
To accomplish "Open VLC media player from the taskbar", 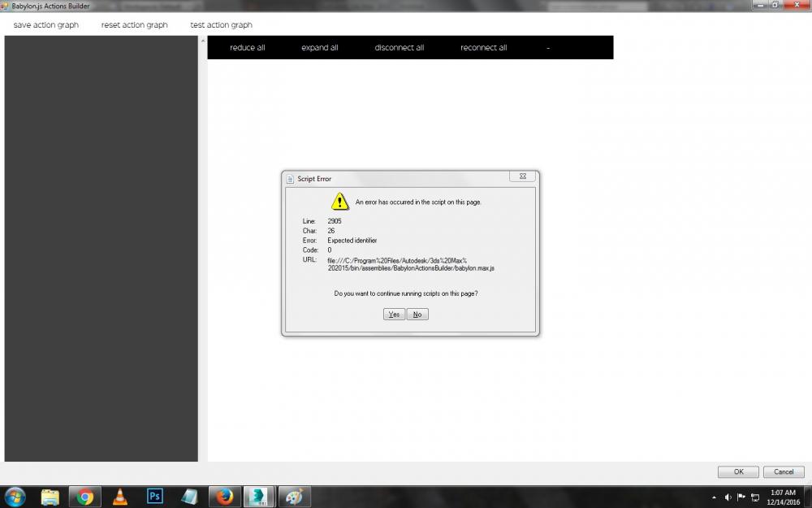I will click(120, 497).
